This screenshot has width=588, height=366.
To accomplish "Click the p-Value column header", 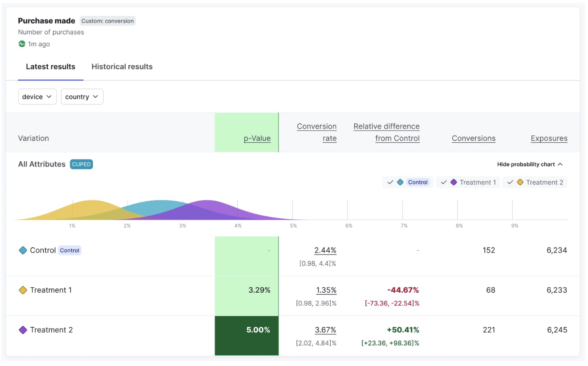I will coord(257,139).
